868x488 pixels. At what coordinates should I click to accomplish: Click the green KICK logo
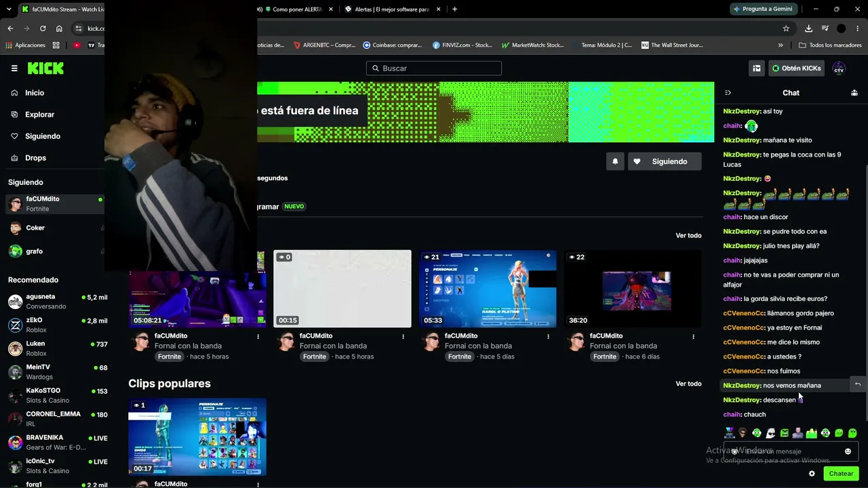pyautogui.click(x=45, y=68)
